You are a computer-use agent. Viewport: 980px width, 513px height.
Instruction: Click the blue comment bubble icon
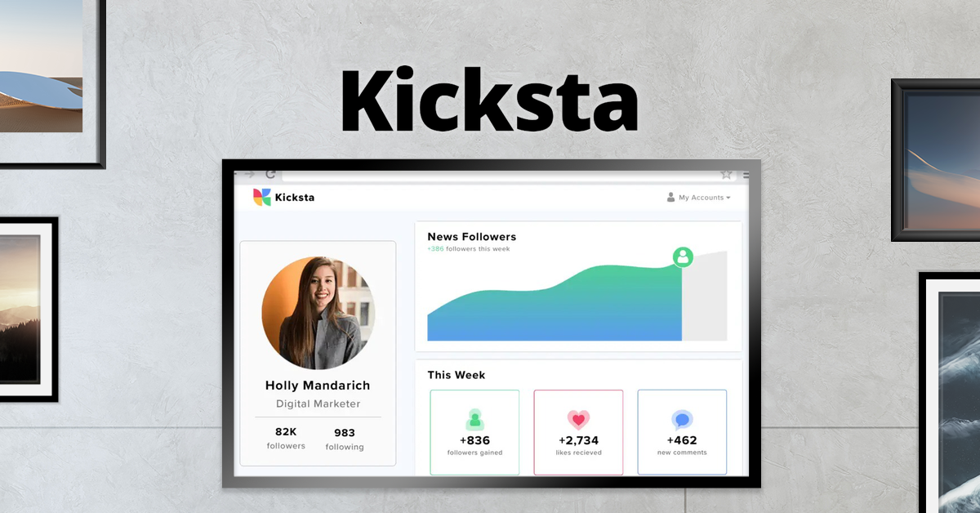tap(682, 419)
